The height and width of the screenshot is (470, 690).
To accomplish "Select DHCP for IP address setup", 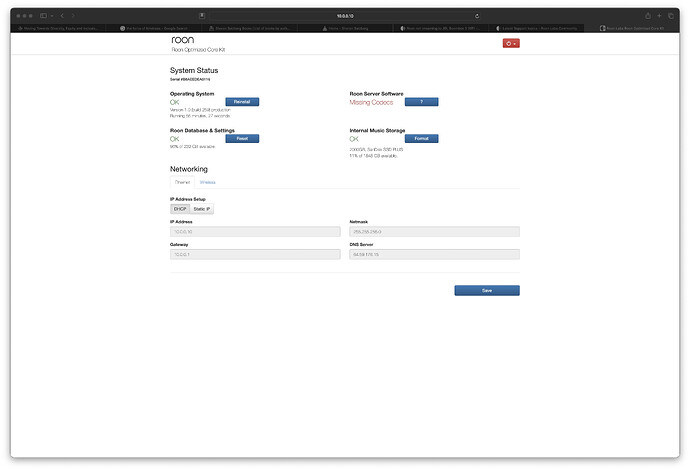I will coord(180,209).
